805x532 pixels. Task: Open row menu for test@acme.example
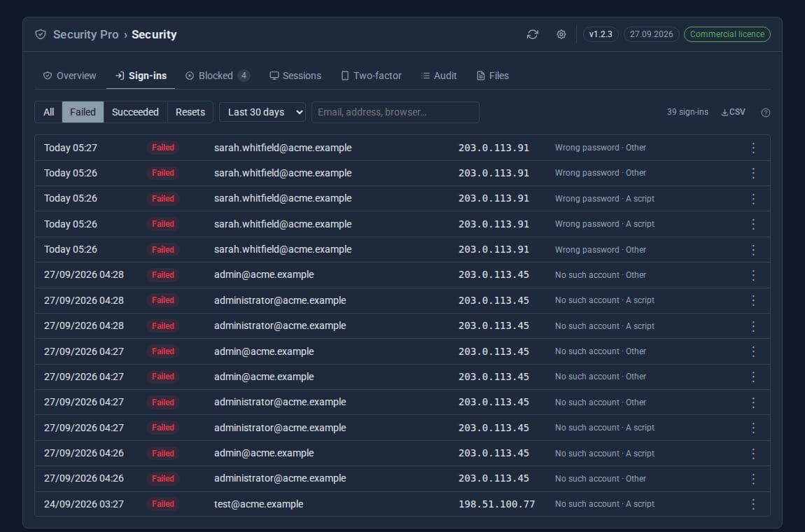753,504
